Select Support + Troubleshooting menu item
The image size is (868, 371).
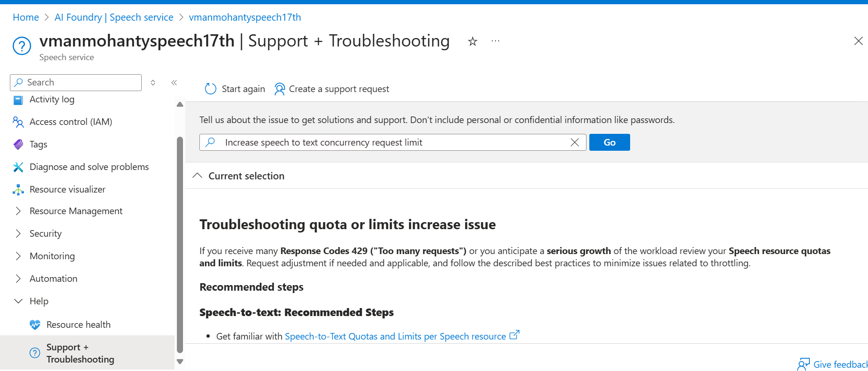(87, 353)
